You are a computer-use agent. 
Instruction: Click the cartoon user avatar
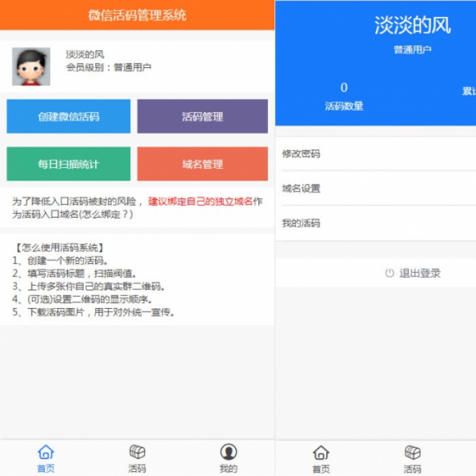tap(31, 66)
